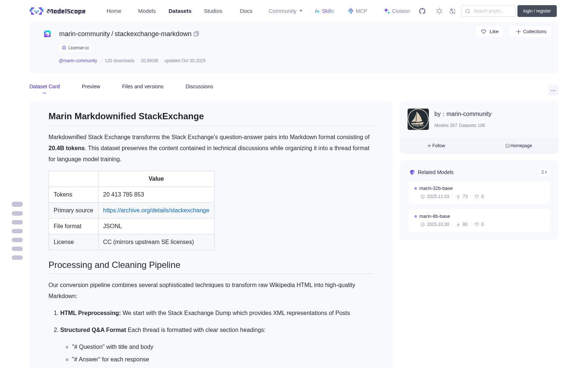Click the ModelScope logo
Screen dimensions: 588x368
pyautogui.click(x=58, y=11)
